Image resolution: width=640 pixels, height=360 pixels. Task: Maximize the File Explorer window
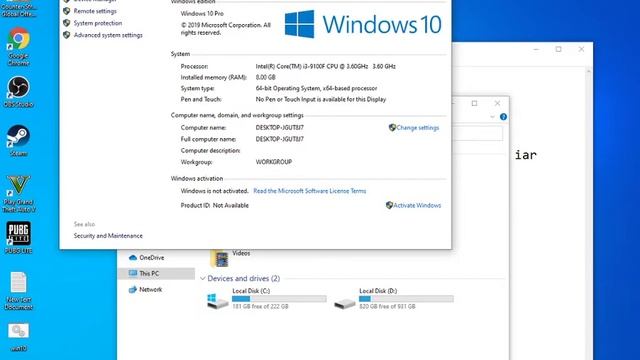pyautogui.click(x=474, y=103)
